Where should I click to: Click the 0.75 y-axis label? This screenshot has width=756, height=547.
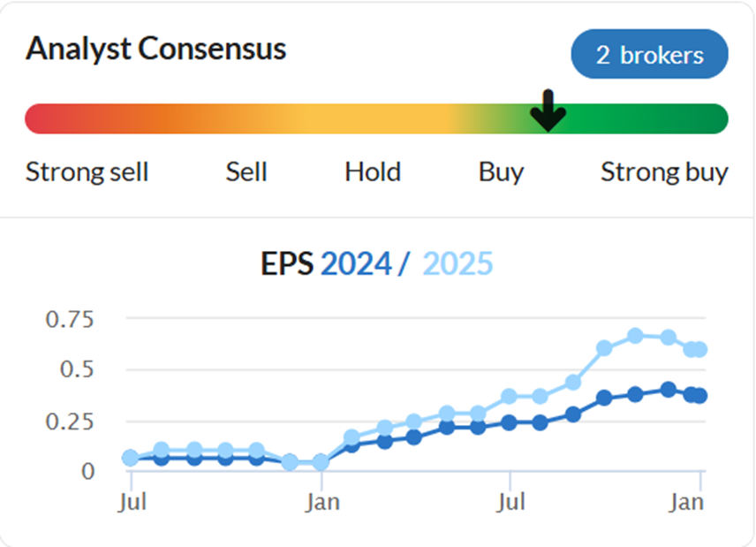click(x=70, y=319)
